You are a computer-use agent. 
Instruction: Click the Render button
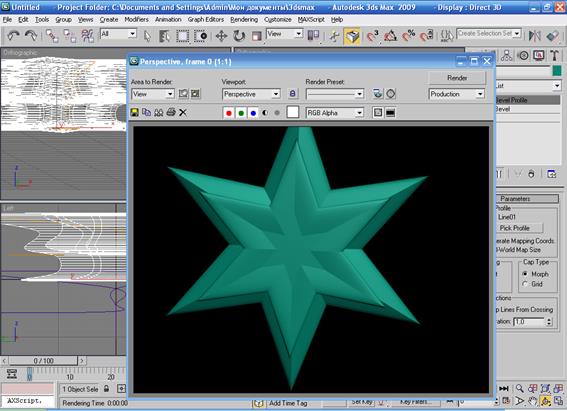click(x=457, y=78)
